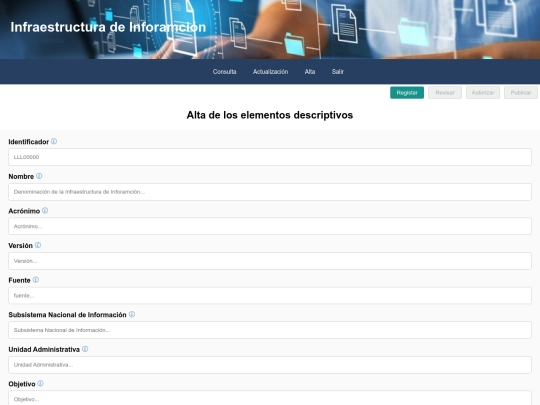Click the Infraestructura de Inforamción header title

[108, 27]
